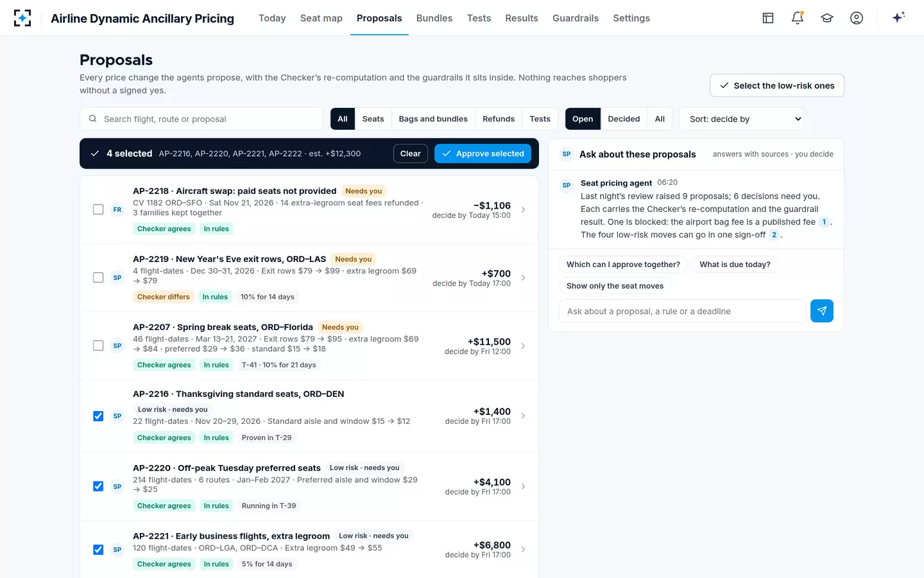
Task: Expand AP-2220 details chevron
Action: pyautogui.click(x=523, y=487)
